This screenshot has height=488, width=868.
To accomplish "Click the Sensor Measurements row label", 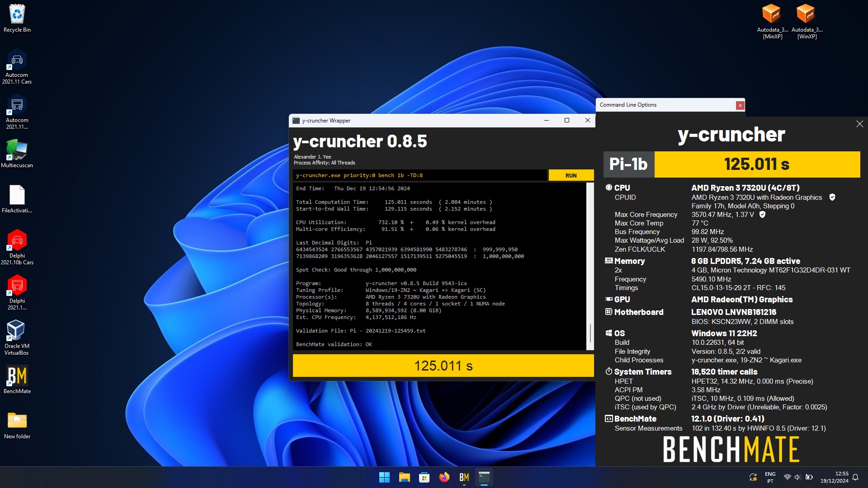I will (x=648, y=428).
